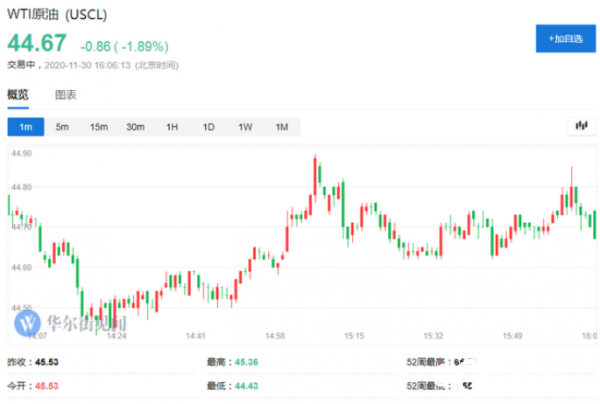
Task: Switch to the 概览 tab
Action: coord(19,95)
